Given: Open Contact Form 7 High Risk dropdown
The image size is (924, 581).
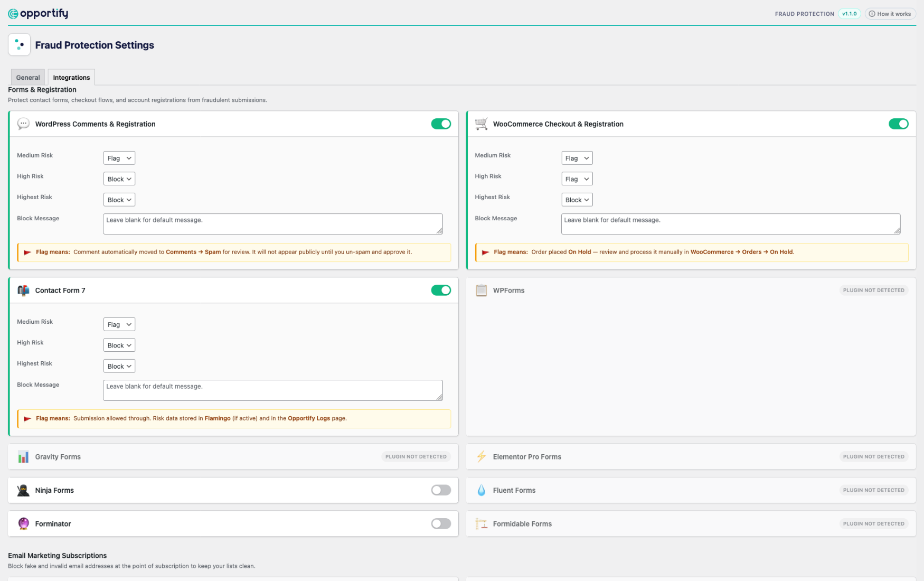Looking at the screenshot, I should 119,345.
